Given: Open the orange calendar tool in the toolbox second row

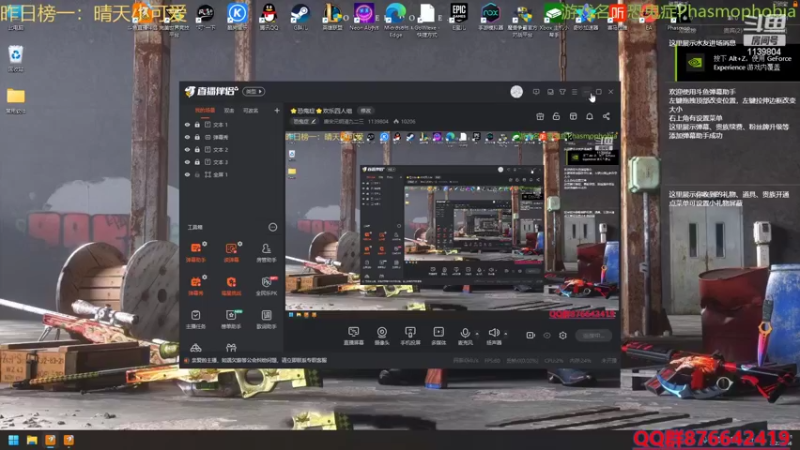Looking at the screenshot, I should pyautogui.click(x=196, y=286).
